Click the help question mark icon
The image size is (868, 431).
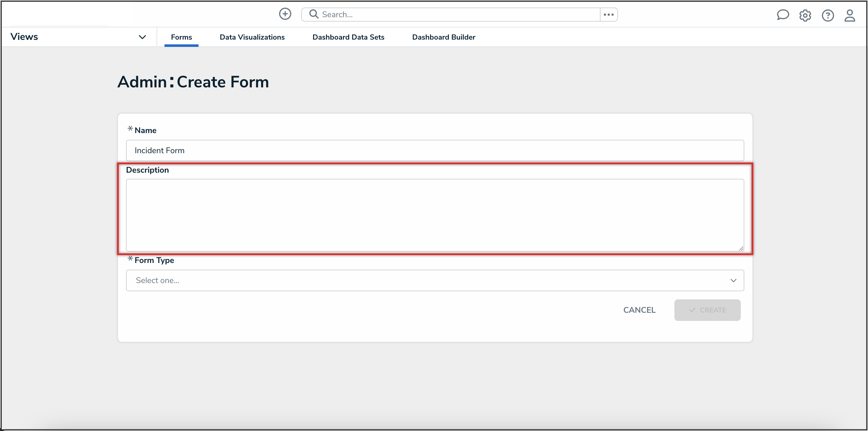point(828,15)
